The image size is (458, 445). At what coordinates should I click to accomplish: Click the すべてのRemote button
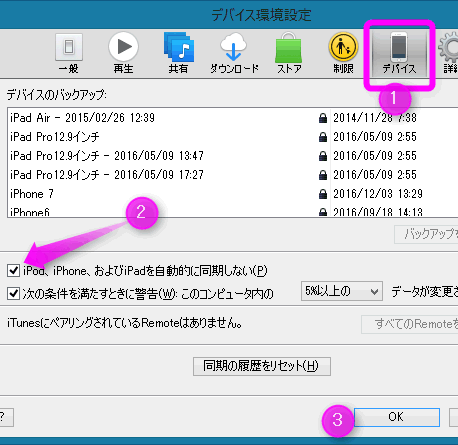(410, 324)
